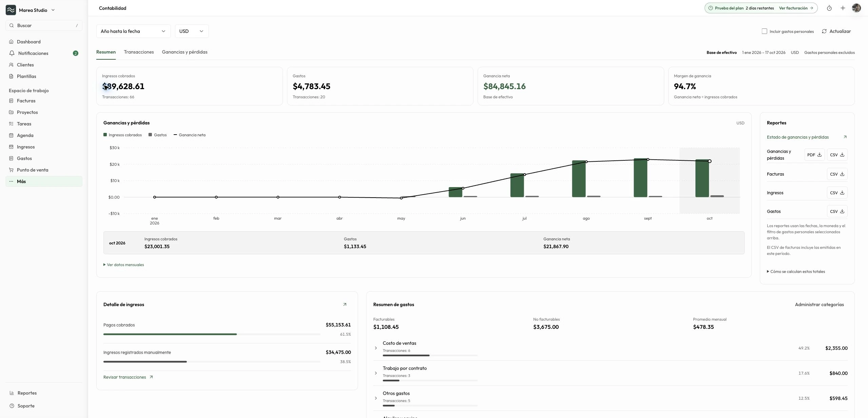Select the oct data point on chart
This screenshot has height=418, width=868.
[x=709, y=161]
